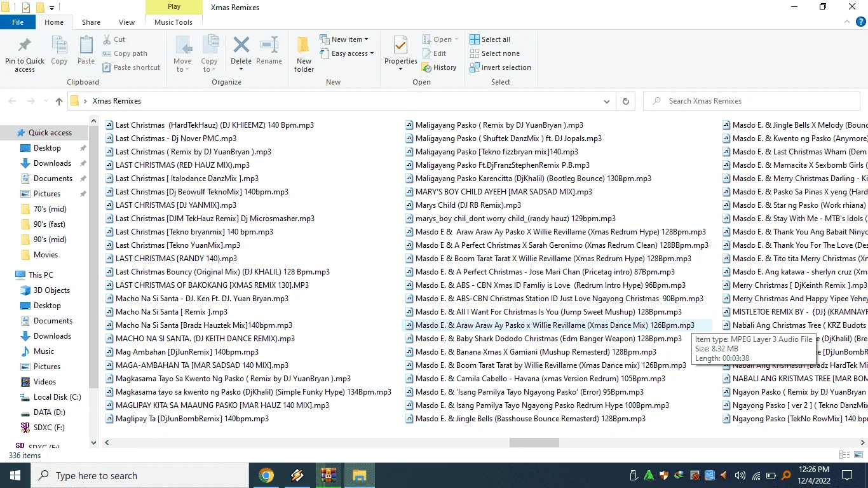Open Movies folder in sidebar

pyautogui.click(x=44, y=255)
